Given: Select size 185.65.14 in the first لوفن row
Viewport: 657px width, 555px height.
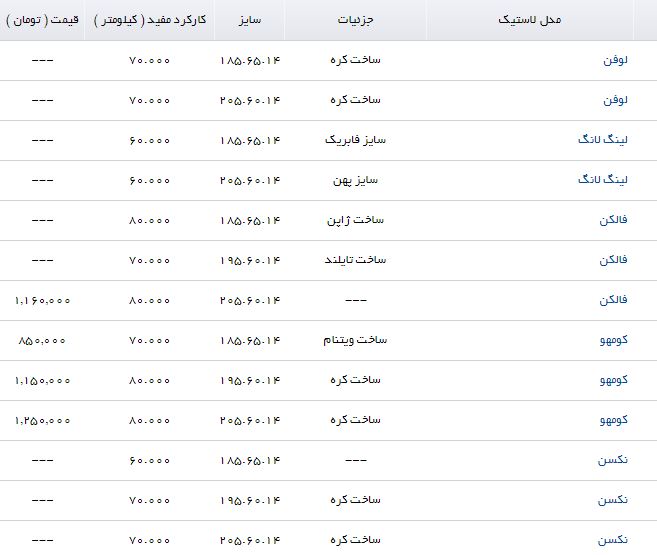Looking at the screenshot, I should pyautogui.click(x=250, y=61).
